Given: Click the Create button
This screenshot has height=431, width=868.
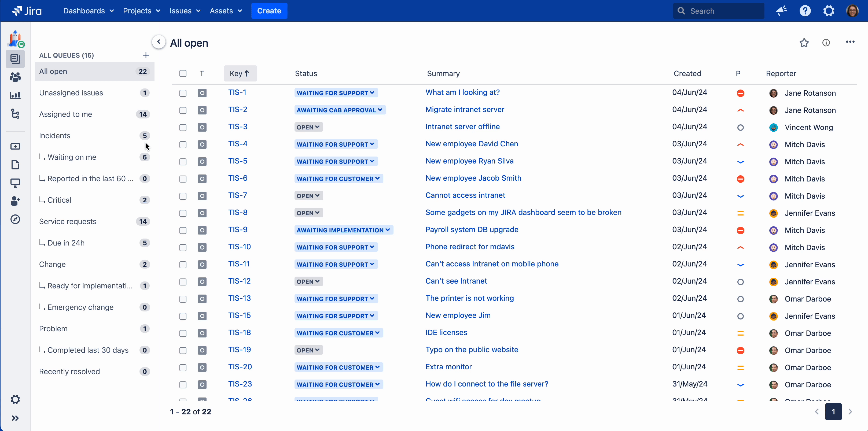Looking at the screenshot, I should click(x=270, y=10).
